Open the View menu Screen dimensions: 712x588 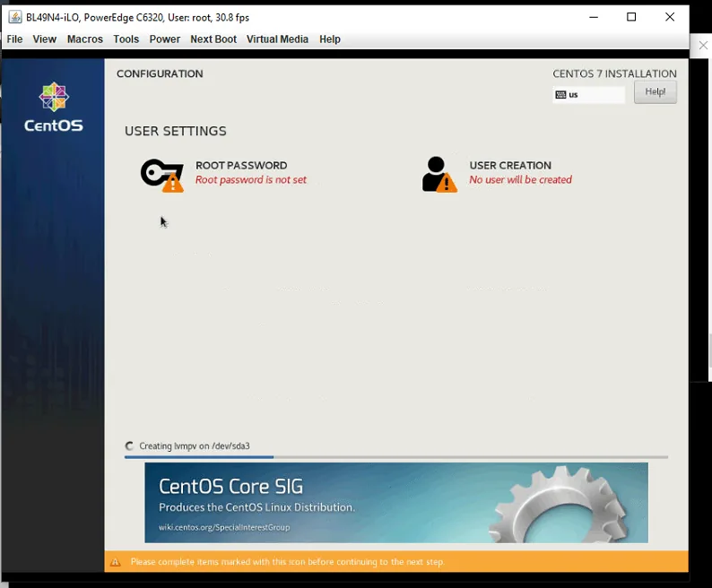(45, 39)
